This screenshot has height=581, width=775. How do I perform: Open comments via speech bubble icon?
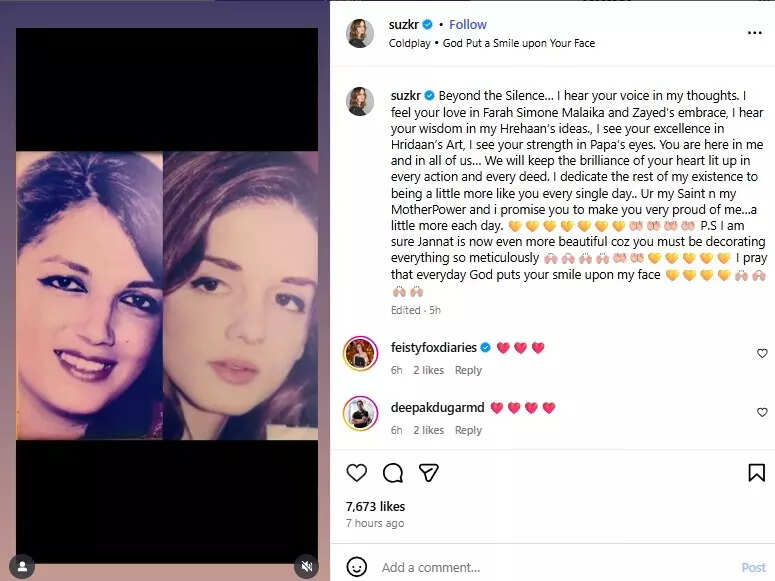pos(393,472)
